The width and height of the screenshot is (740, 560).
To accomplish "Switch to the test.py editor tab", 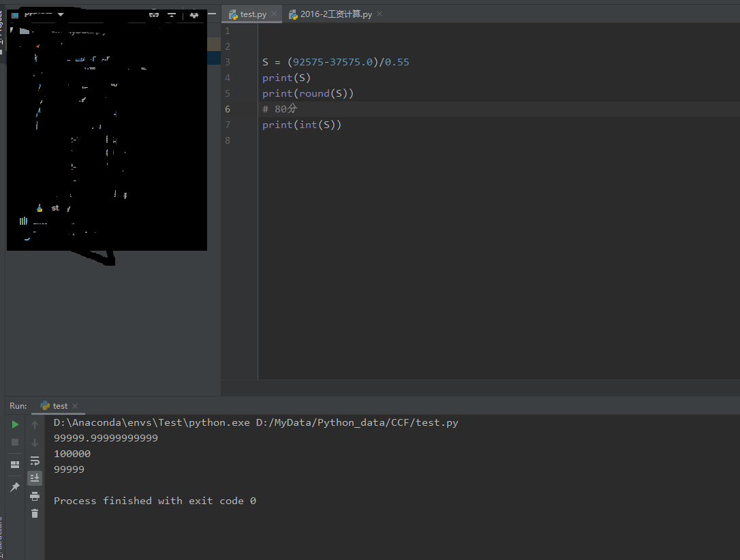I will click(253, 14).
